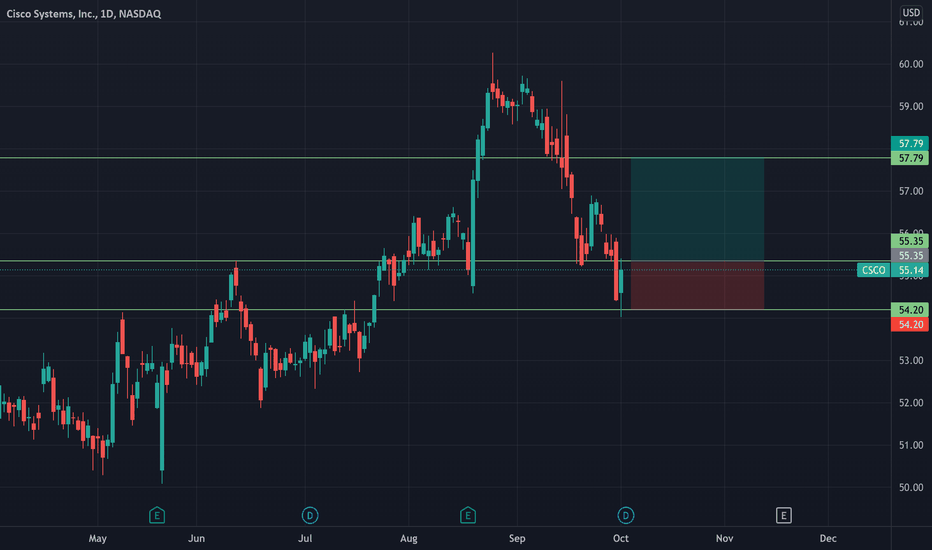932x550 pixels.
Task: Select the teal 57.79 price label
Action: click(x=910, y=143)
